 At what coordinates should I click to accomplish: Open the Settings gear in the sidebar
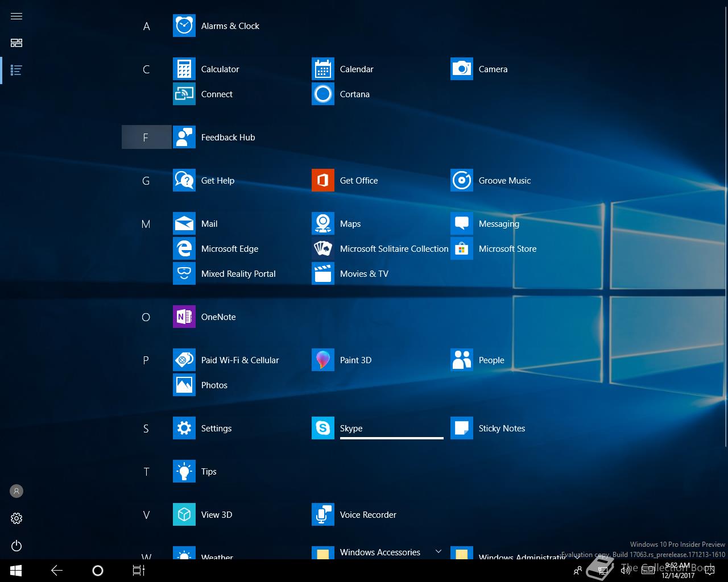tap(16, 518)
